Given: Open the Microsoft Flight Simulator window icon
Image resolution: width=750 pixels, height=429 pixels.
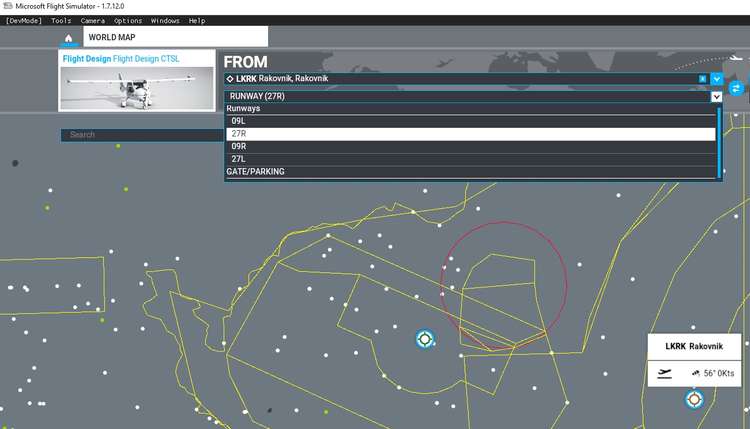Looking at the screenshot, I should [7, 6].
